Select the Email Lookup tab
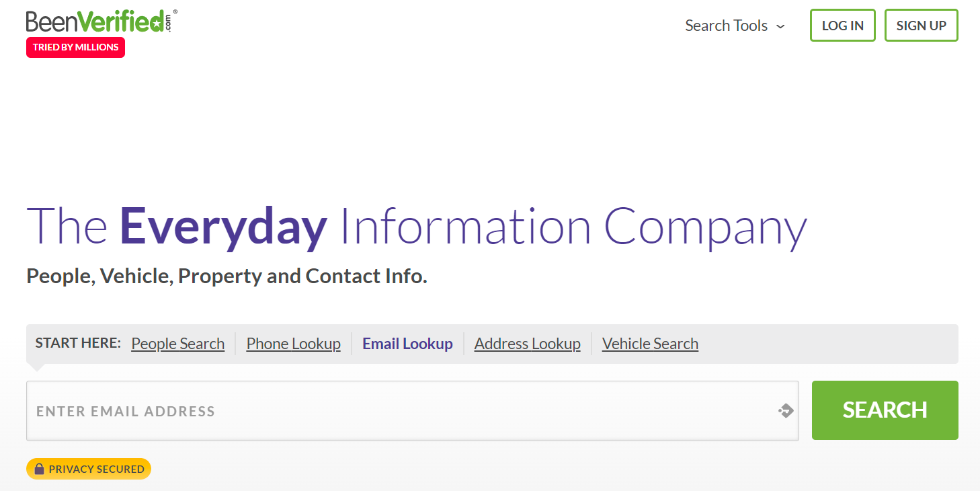 (407, 344)
